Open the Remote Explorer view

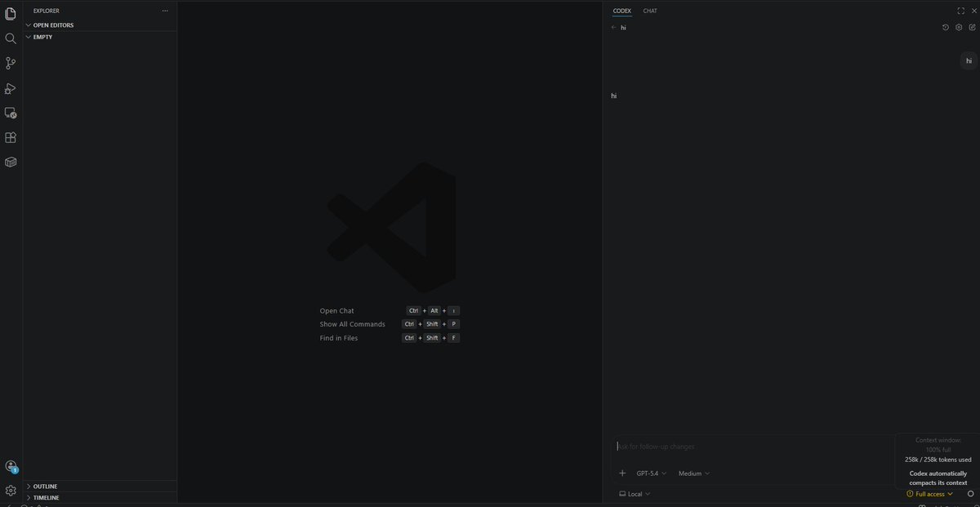pos(11,113)
